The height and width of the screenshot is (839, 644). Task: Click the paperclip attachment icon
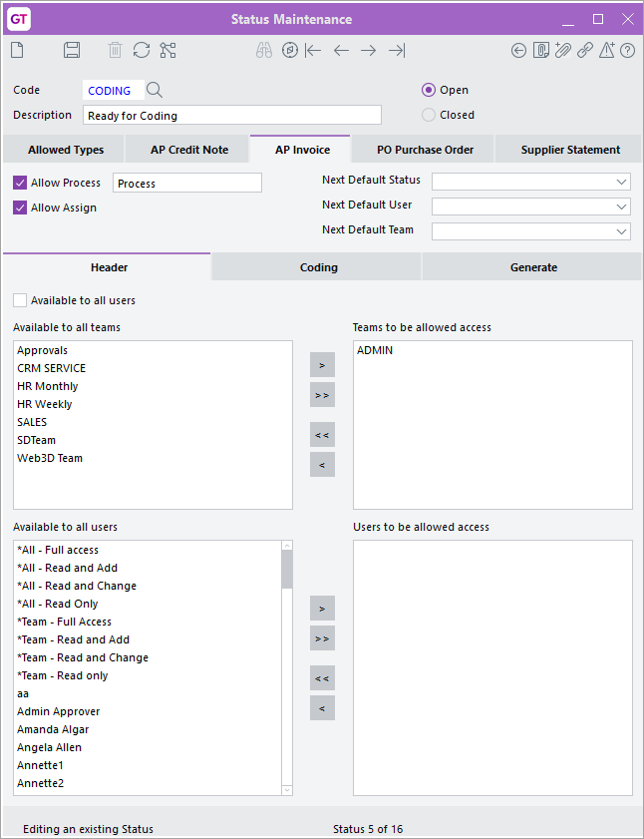(x=563, y=50)
